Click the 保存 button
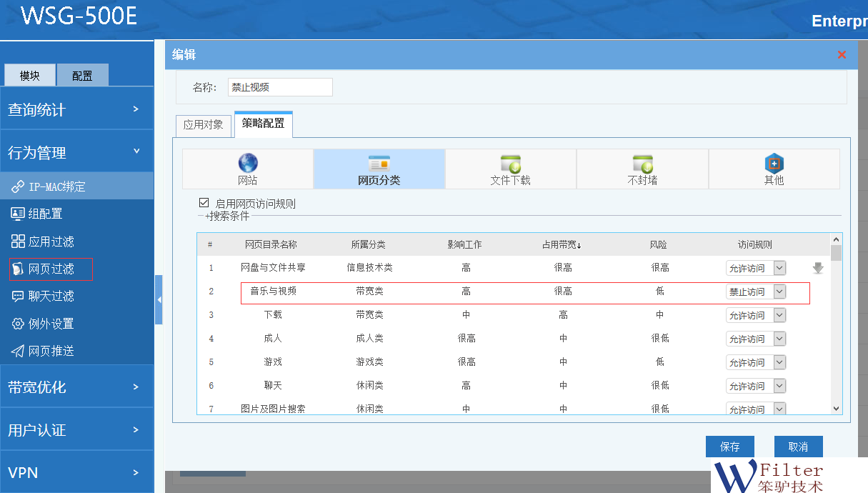Viewport: 868px width, 493px height. click(729, 447)
